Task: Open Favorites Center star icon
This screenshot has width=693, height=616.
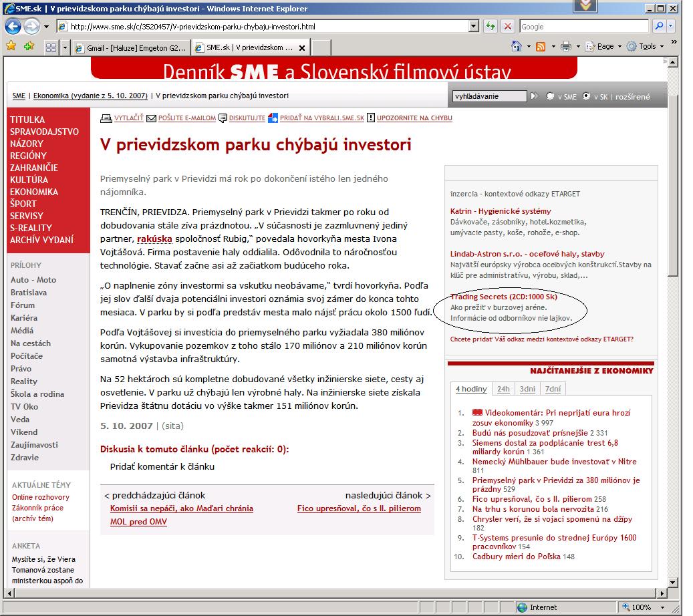Action: click(11, 47)
